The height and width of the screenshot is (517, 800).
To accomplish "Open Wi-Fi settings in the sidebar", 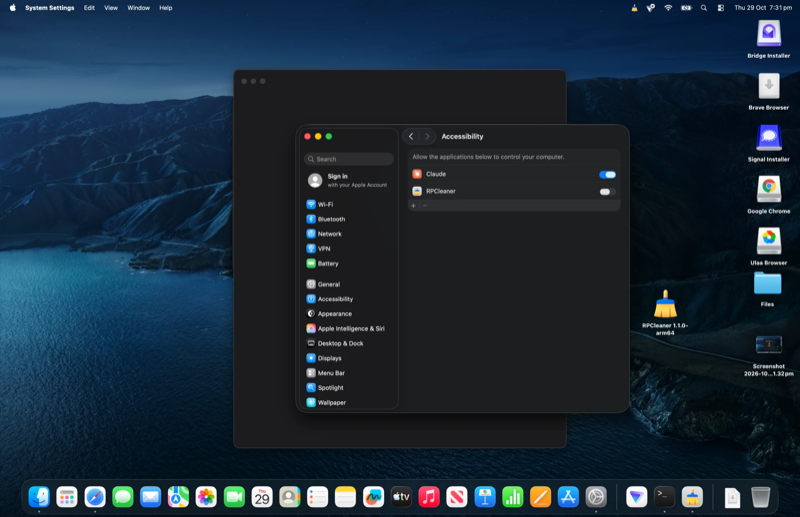I will [320, 204].
